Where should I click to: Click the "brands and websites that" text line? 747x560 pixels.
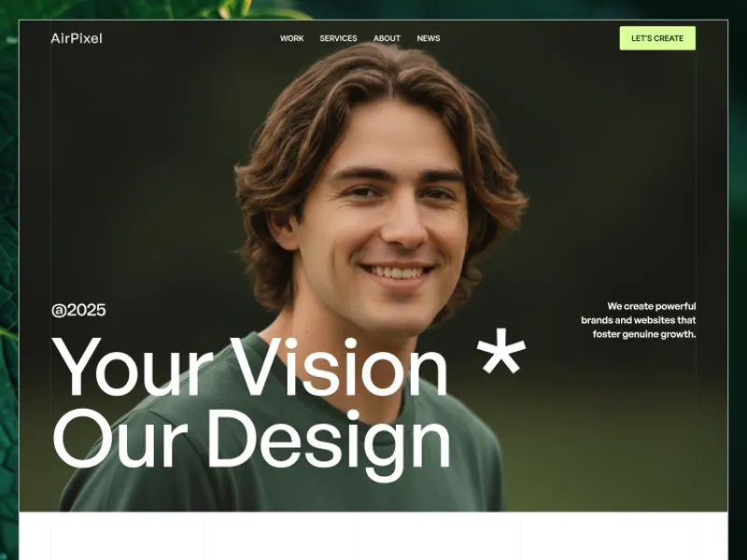[x=639, y=320]
